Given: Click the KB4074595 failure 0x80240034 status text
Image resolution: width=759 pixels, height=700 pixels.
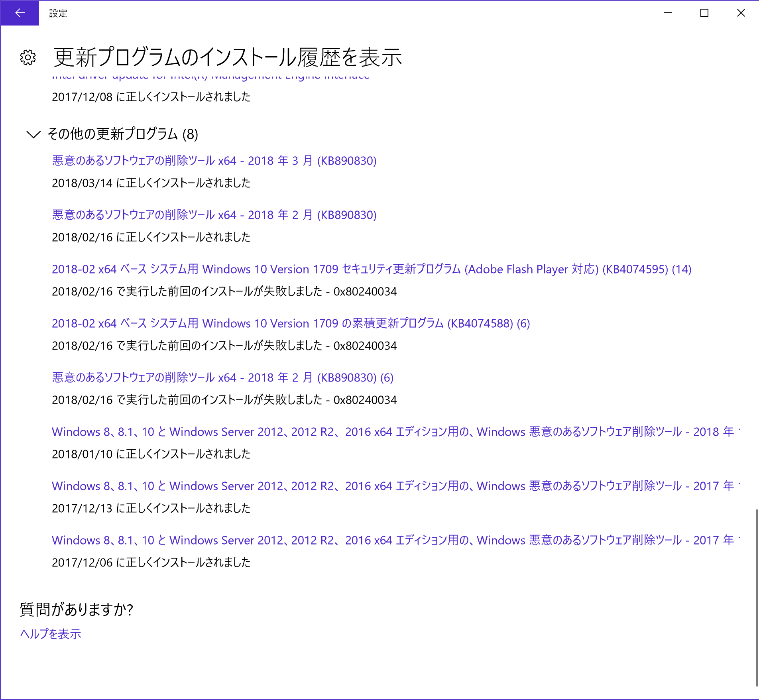Looking at the screenshot, I should pyautogui.click(x=224, y=291).
